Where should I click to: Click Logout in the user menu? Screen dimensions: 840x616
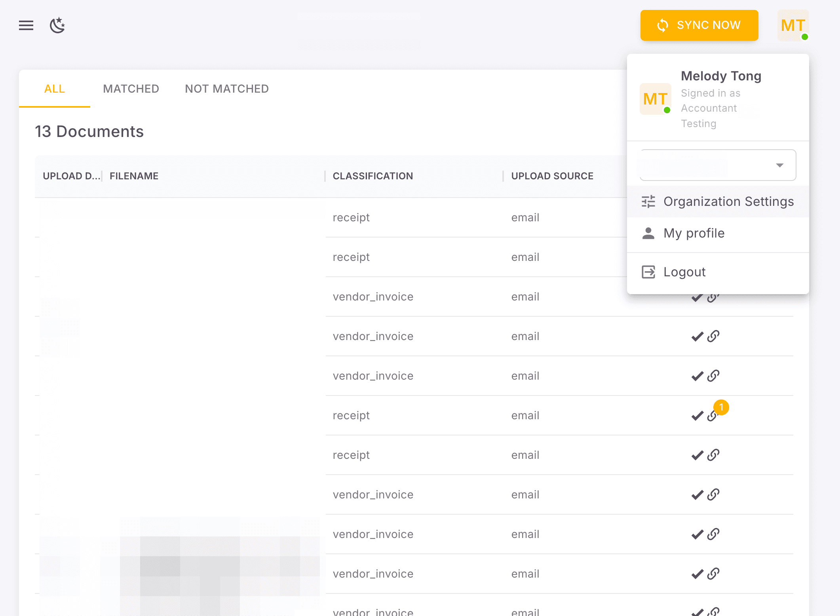684,272
